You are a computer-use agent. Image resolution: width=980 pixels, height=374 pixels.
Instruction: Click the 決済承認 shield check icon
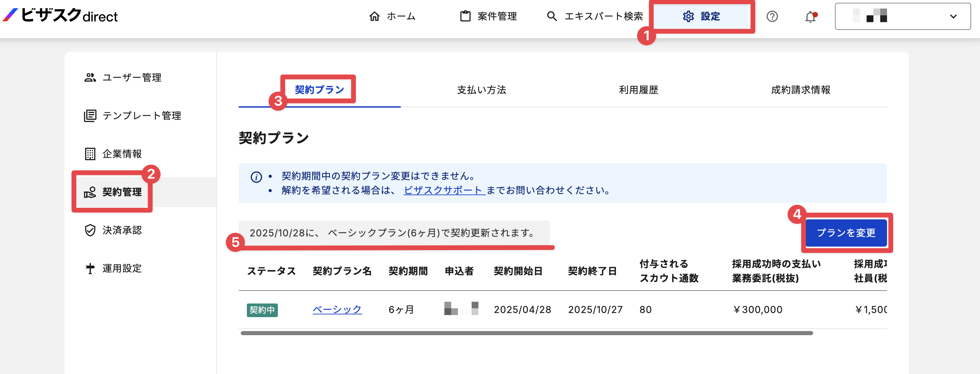90,230
